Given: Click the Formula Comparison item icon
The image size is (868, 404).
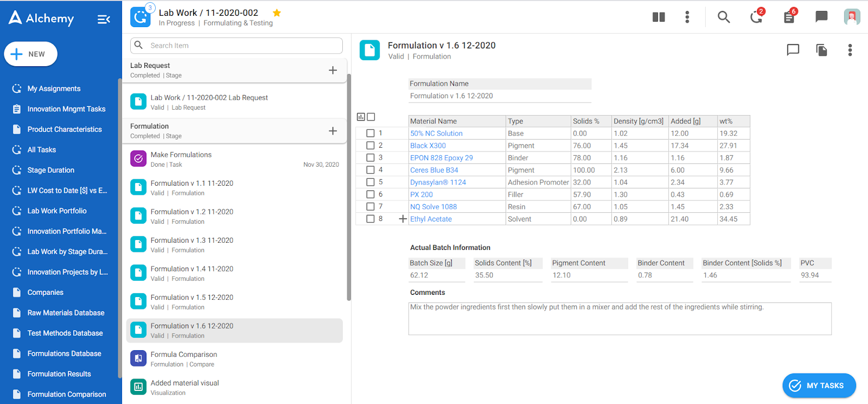Looking at the screenshot, I should tap(138, 358).
